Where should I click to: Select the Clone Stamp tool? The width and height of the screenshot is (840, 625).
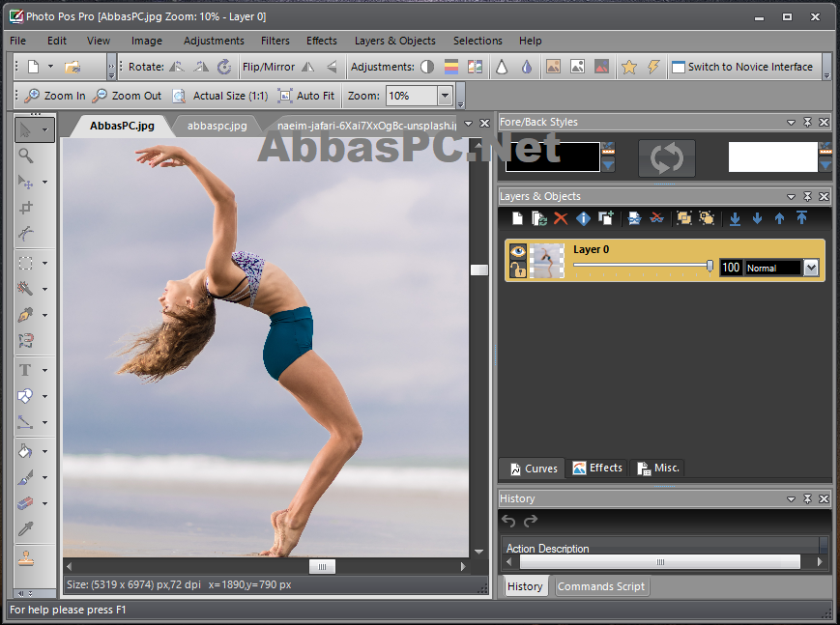(26, 558)
